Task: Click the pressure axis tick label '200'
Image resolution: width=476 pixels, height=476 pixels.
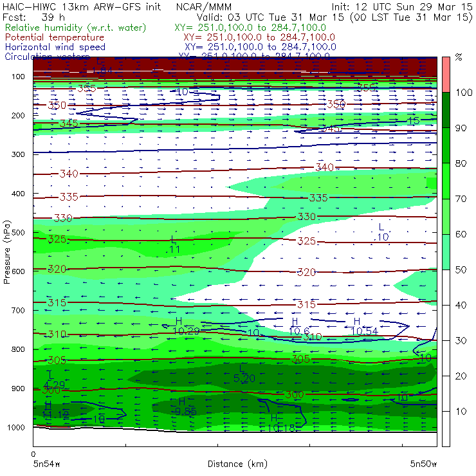Action: click(x=18, y=115)
